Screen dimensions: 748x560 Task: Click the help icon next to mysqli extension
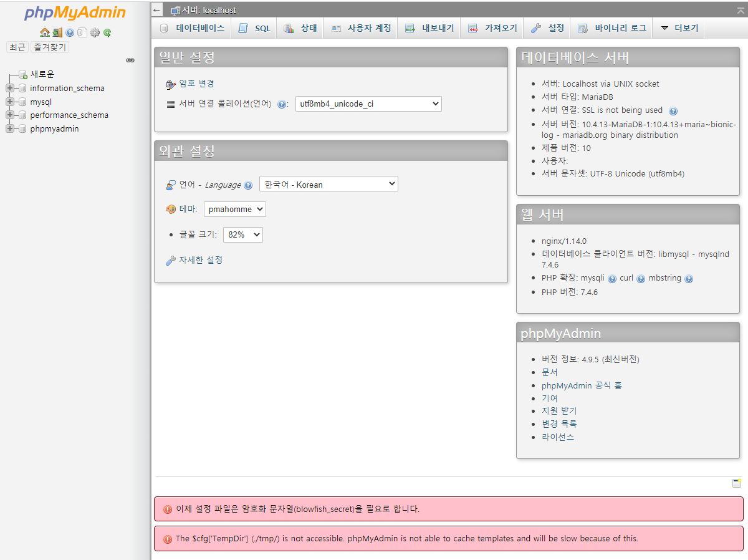coord(612,279)
